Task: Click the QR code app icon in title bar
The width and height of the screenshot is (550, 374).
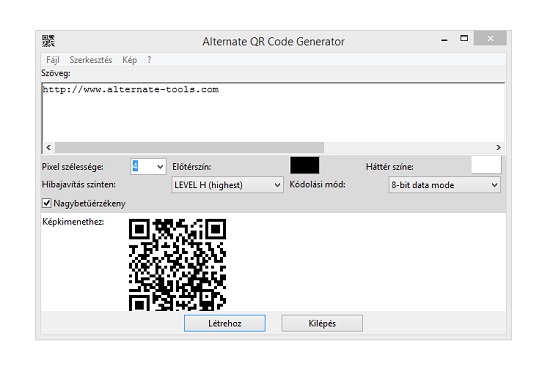Action: tap(48, 41)
